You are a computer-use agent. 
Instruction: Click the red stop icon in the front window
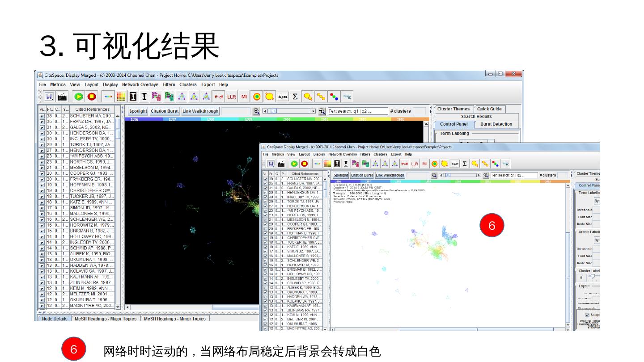tap(305, 164)
